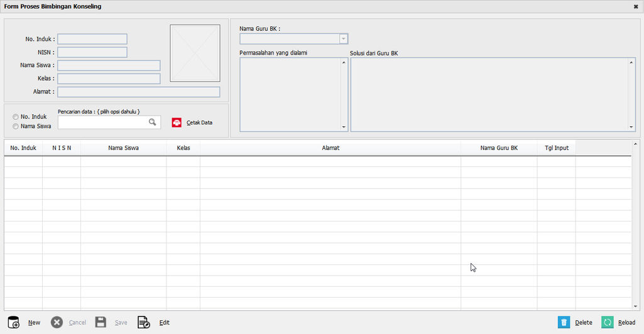This screenshot has height=334, width=644.
Task: Sort by the Nama Siswa column header
Action: click(123, 148)
